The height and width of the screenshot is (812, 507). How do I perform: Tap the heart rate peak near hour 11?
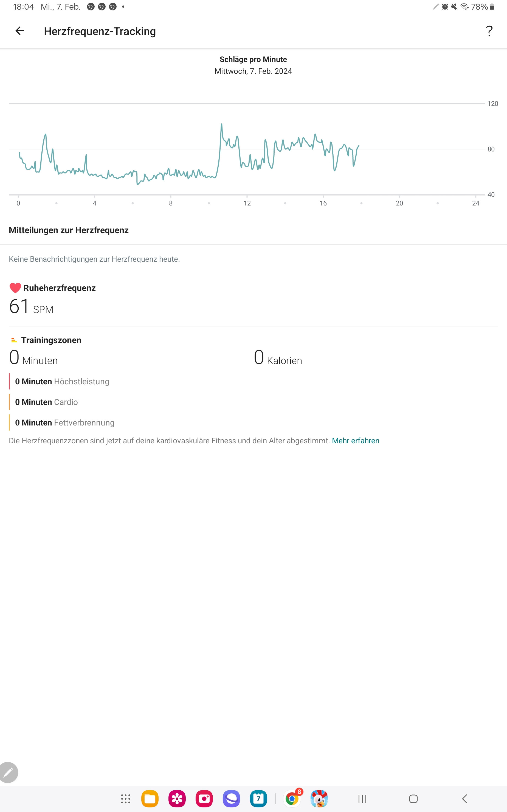[221, 125]
